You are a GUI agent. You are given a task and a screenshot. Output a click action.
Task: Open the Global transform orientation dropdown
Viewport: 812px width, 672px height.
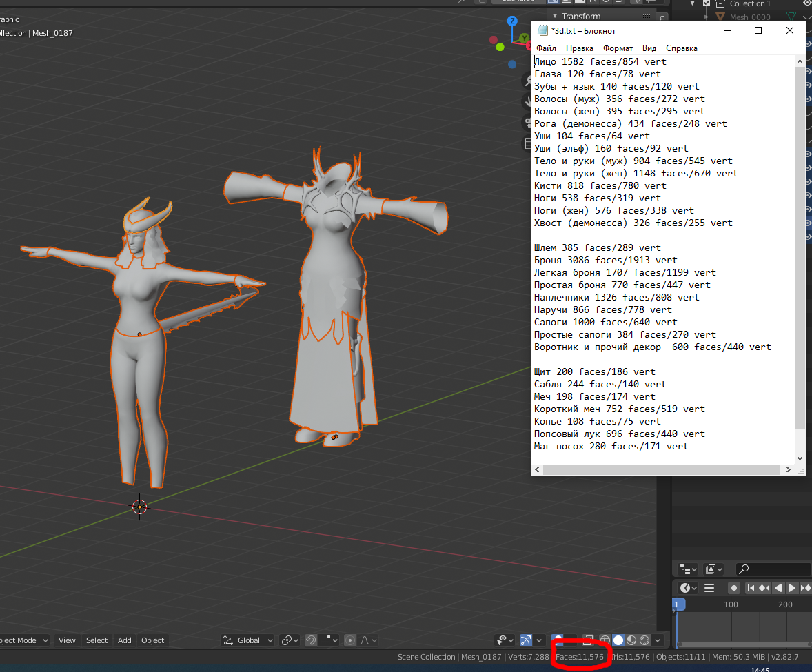click(x=248, y=640)
